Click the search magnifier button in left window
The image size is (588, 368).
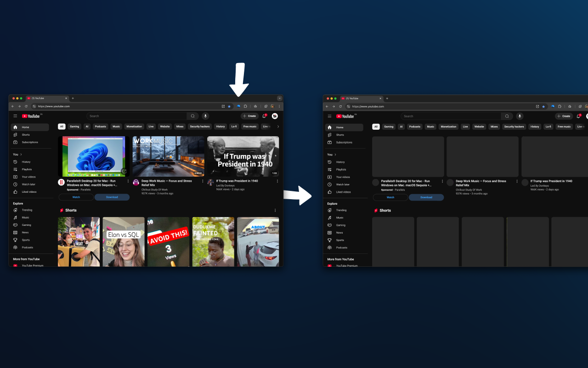coord(193,116)
